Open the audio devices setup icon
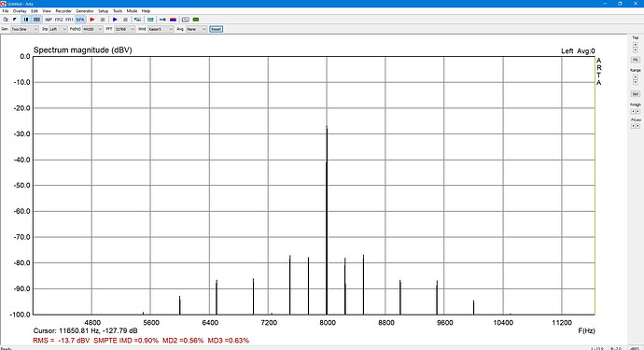This screenshot has height=350, width=644. pos(137,20)
